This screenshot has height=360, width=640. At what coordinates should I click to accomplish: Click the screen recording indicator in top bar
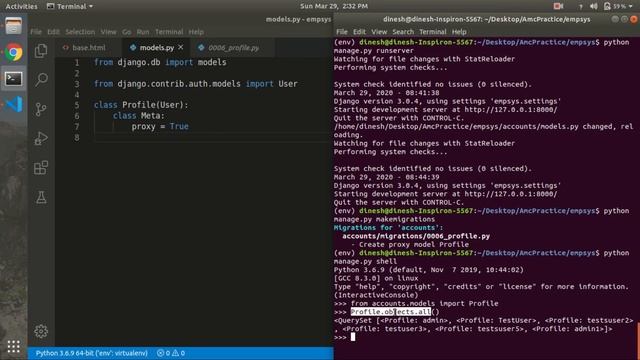(558, 6)
